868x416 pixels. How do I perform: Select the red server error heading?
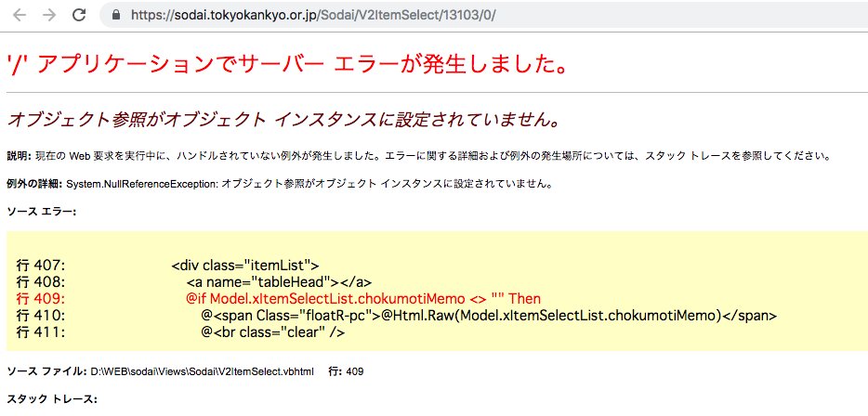coord(288,64)
